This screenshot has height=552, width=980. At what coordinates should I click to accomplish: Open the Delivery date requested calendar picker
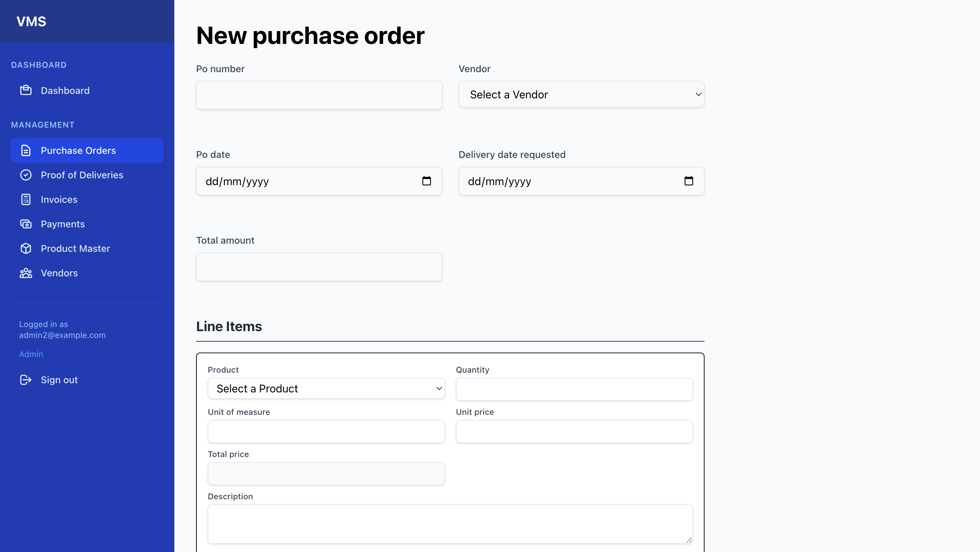pyautogui.click(x=689, y=181)
